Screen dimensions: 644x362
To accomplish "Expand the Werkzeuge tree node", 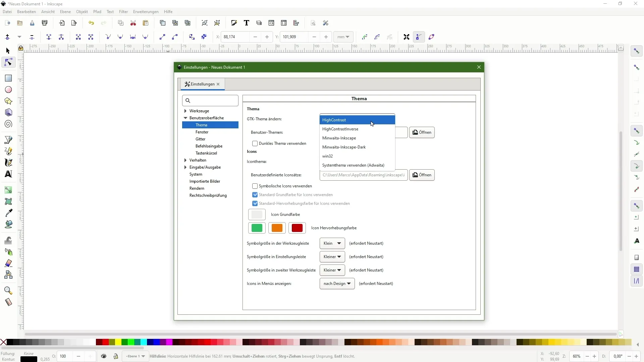I will (x=185, y=111).
